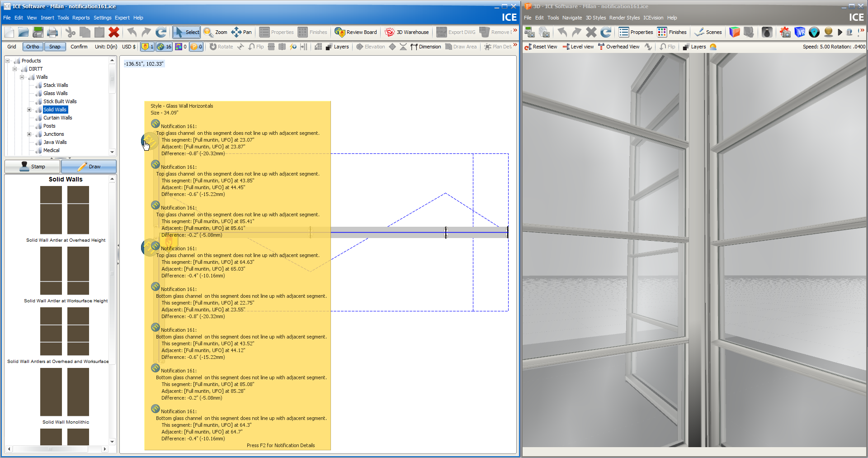The height and width of the screenshot is (458, 868).
Task: Toggle the orange P notifications counter
Action: (x=196, y=47)
